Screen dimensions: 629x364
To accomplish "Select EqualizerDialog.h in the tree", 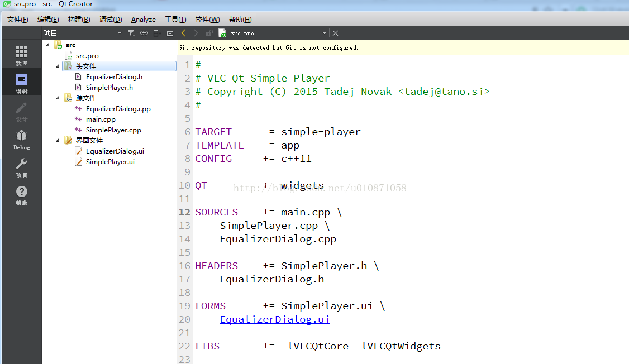I will click(114, 77).
